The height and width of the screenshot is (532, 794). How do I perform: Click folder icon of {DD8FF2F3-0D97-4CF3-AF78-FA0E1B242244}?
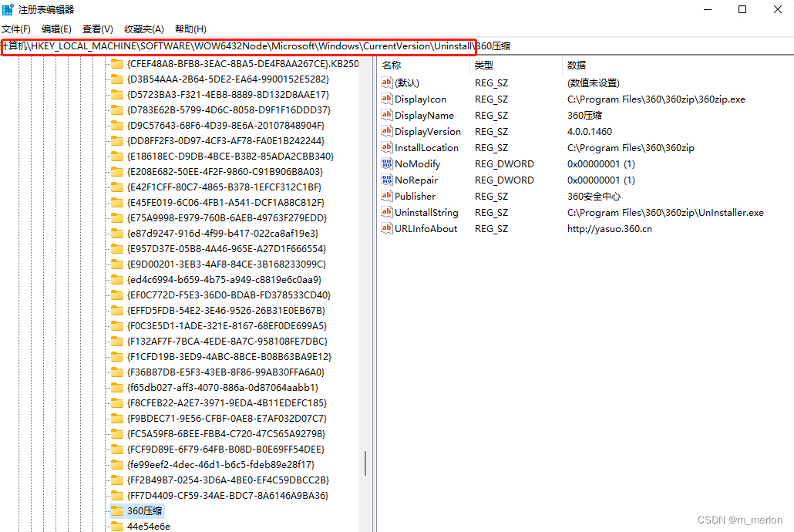[x=117, y=141]
